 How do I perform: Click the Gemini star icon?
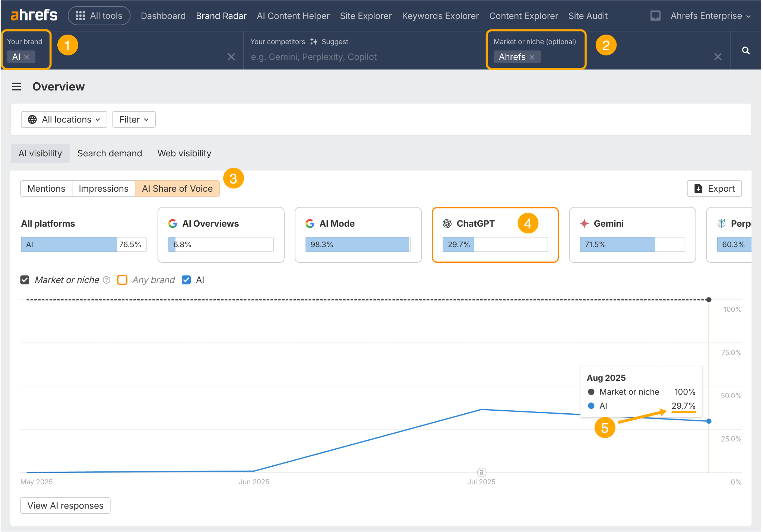coord(584,223)
